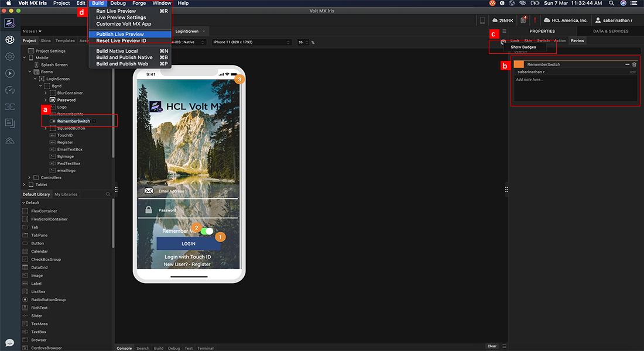Select Publish Live Preview menu item
This screenshot has height=351, width=644.
click(x=120, y=35)
